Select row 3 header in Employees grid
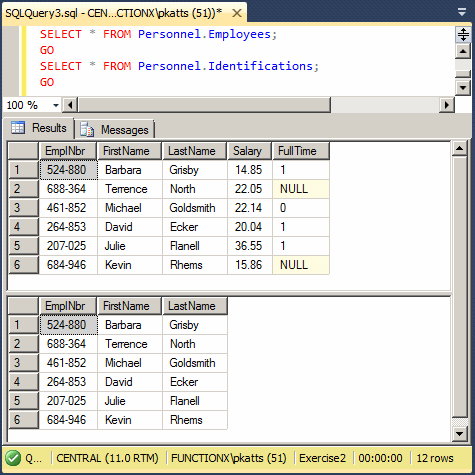The image size is (475, 475). [x=23, y=208]
